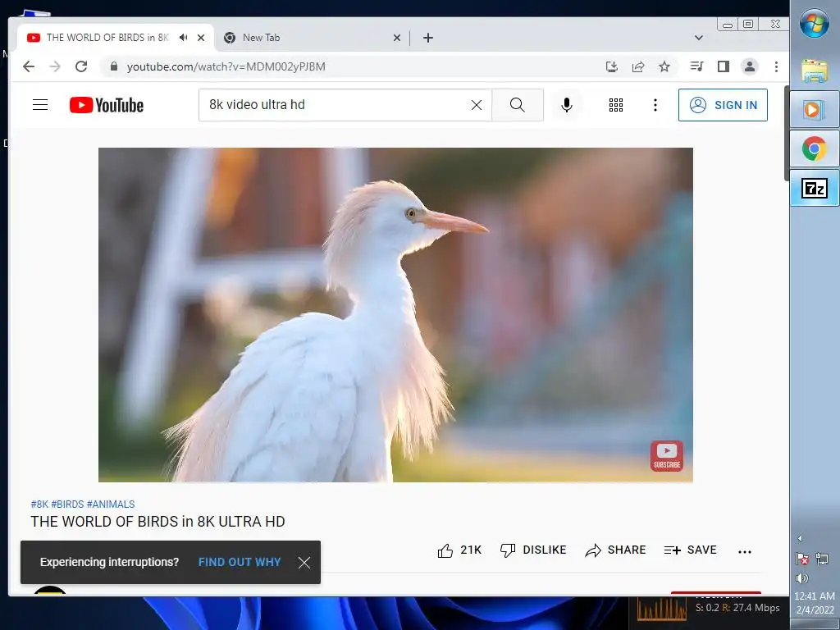
Task: Reload the YouTube page
Action: (81, 66)
